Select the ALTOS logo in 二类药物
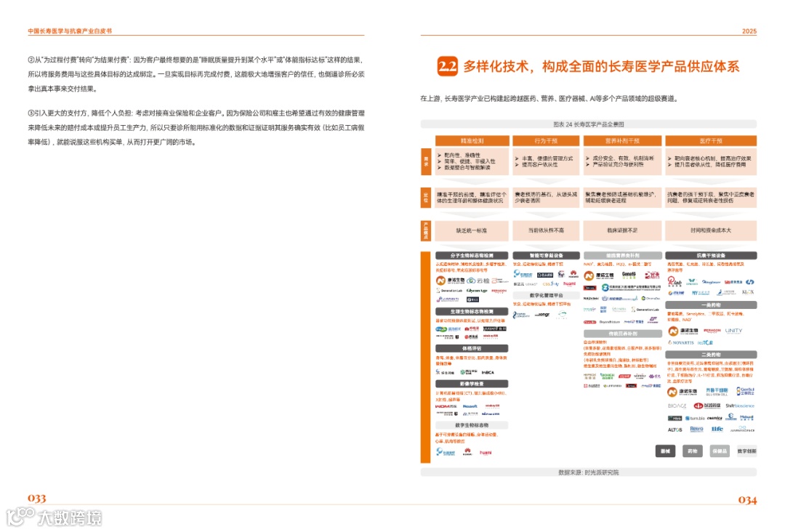The image size is (785, 532). pyautogui.click(x=674, y=428)
